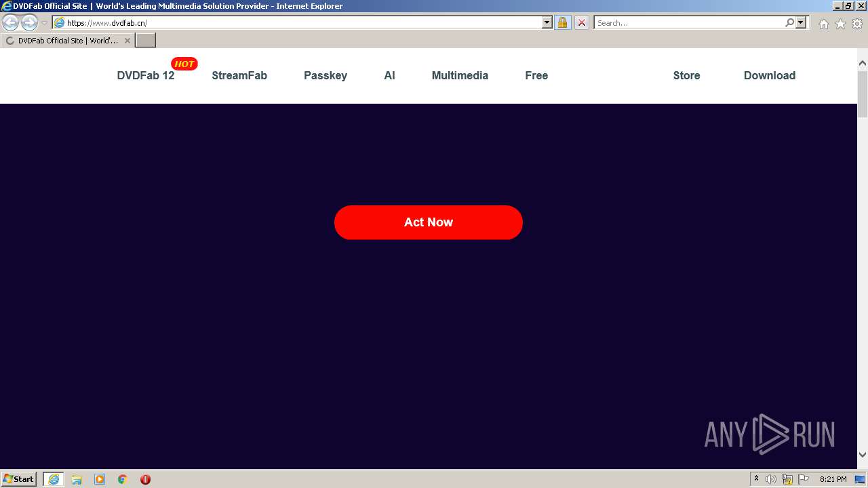Open the recent pages dropdown arrow

[44, 23]
